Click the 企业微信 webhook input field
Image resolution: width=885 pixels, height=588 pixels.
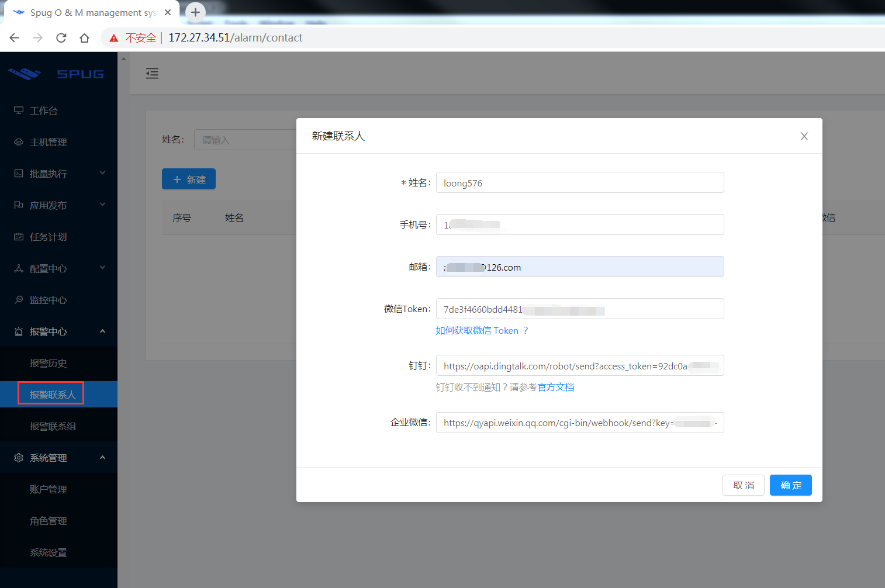[x=580, y=423]
